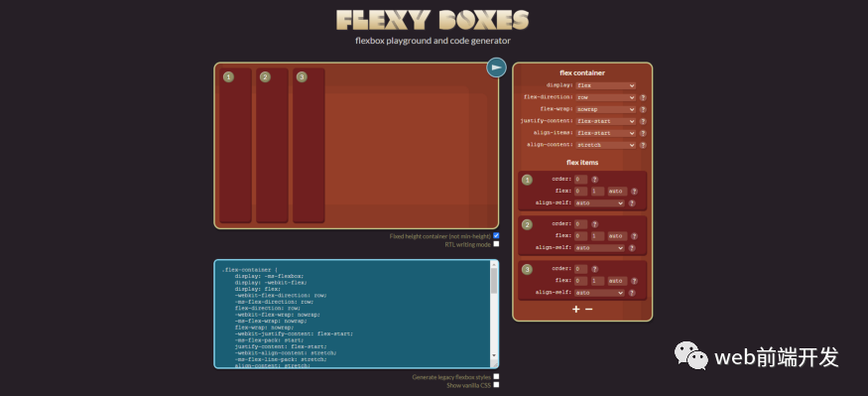Click flex-grow field of item 2
868x396 pixels.
(580, 236)
